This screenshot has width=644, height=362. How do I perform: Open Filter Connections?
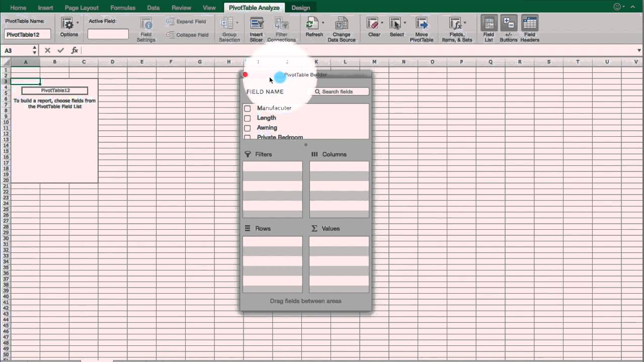(x=281, y=29)
